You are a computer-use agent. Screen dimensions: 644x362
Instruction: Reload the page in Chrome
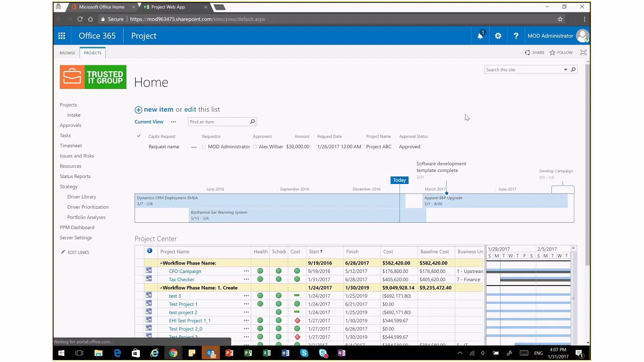point(79,19)
